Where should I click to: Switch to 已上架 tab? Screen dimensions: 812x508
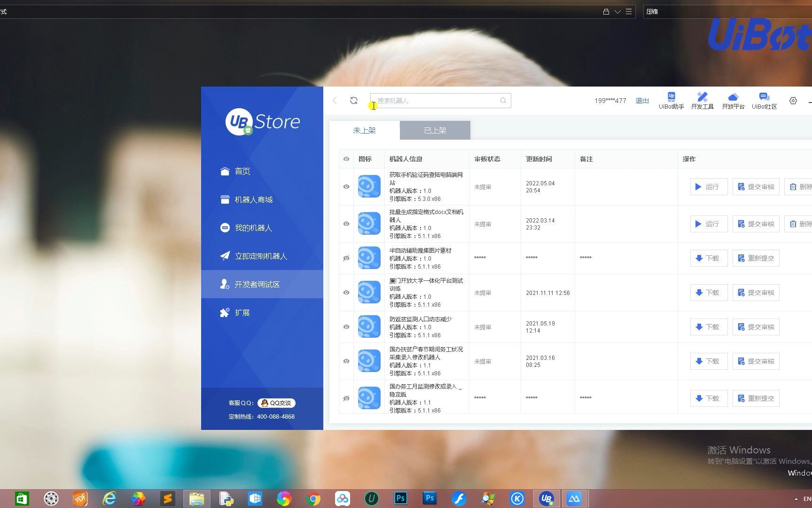click(x=435, y=130)
